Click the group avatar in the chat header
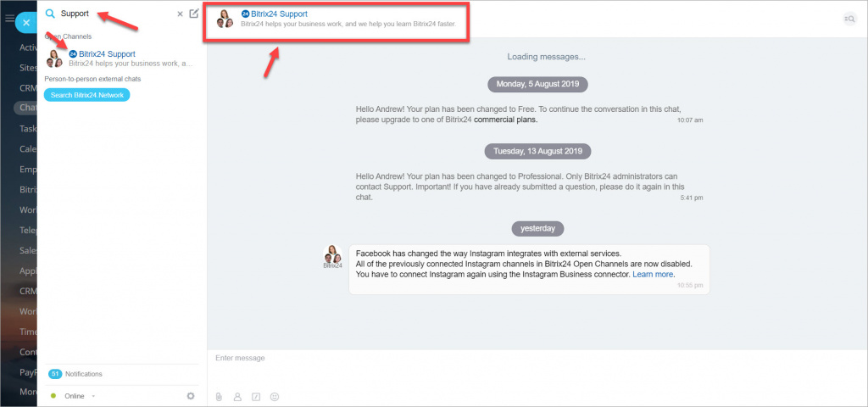 225,19
